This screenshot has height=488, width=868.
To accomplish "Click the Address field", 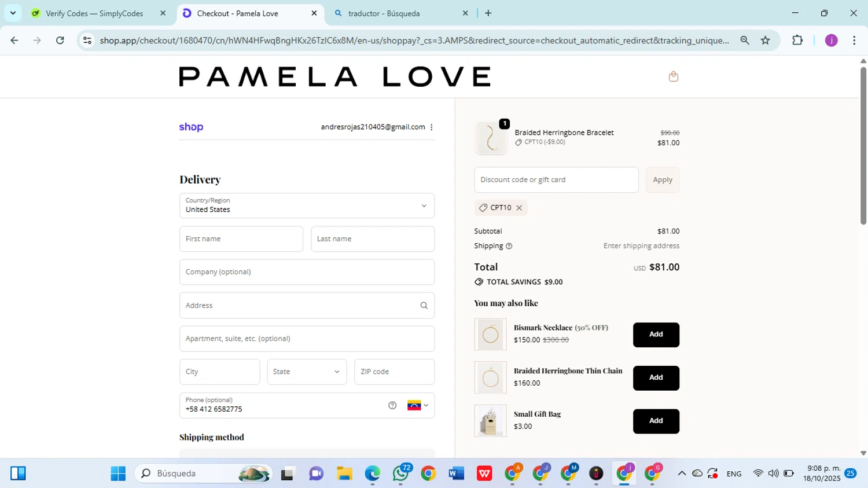I will (307, 306).
